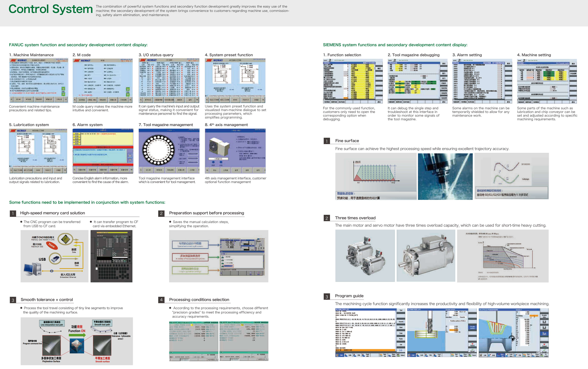Open the Machine setting SIEMENS screenshot
Screen dimensions: 588x369
click(547, 81)
